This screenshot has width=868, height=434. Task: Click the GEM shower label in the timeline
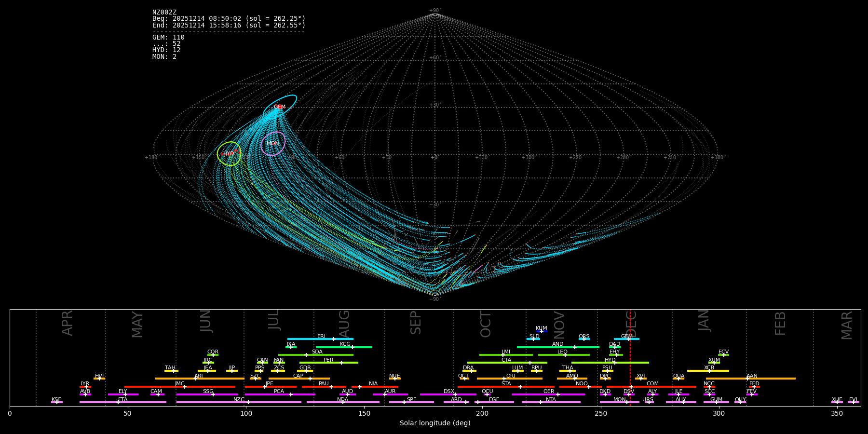tap(627, 336)
